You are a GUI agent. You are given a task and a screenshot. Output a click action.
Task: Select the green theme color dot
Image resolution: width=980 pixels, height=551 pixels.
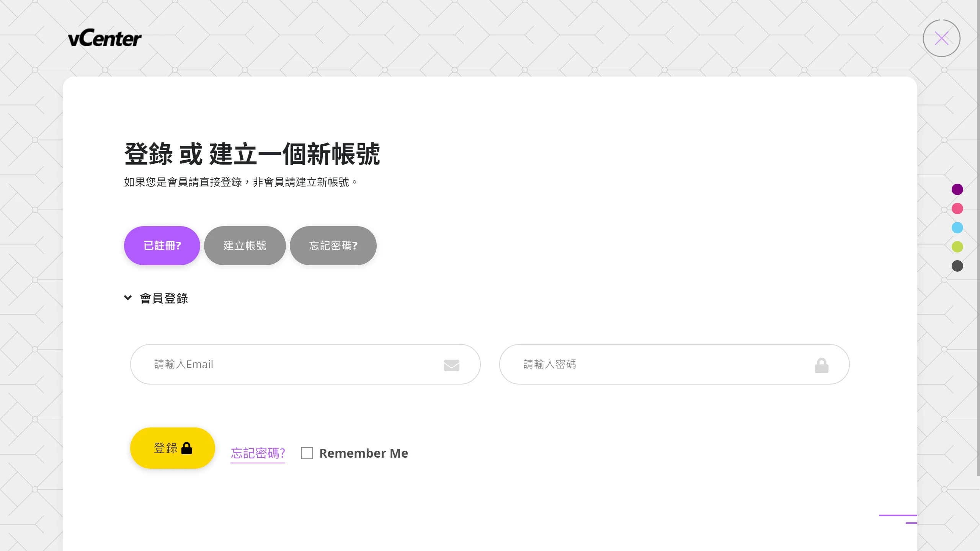point(957,247)
